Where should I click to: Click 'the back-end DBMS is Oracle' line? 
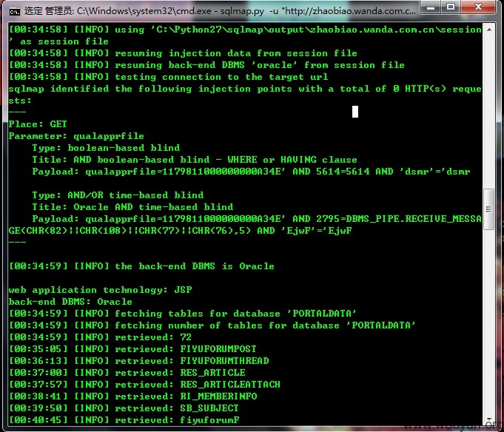[141, 266]
